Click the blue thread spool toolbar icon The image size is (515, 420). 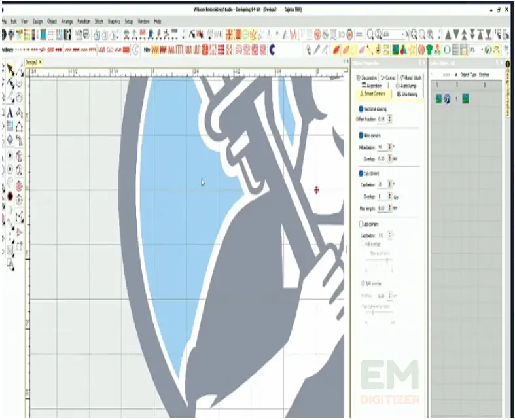[x=43, y=35]
